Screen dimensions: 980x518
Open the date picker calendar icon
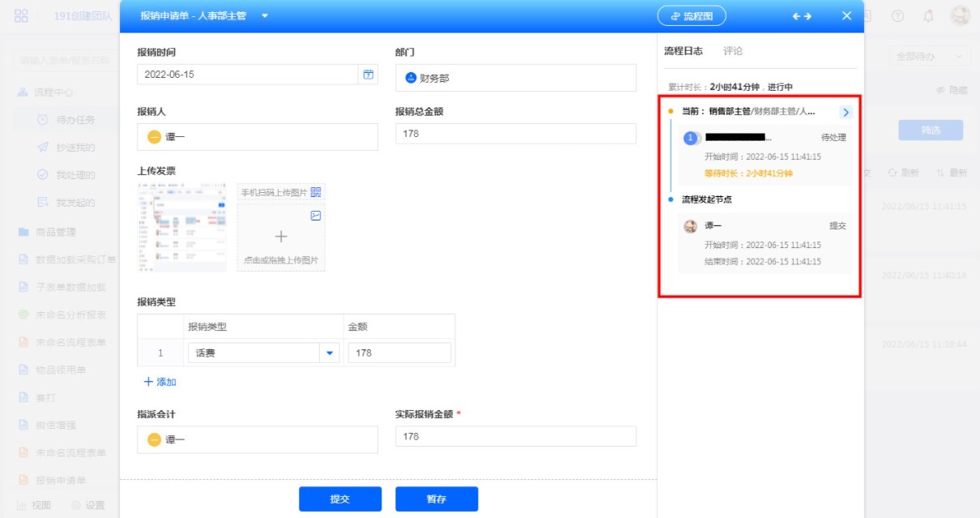tap(369, 75)
